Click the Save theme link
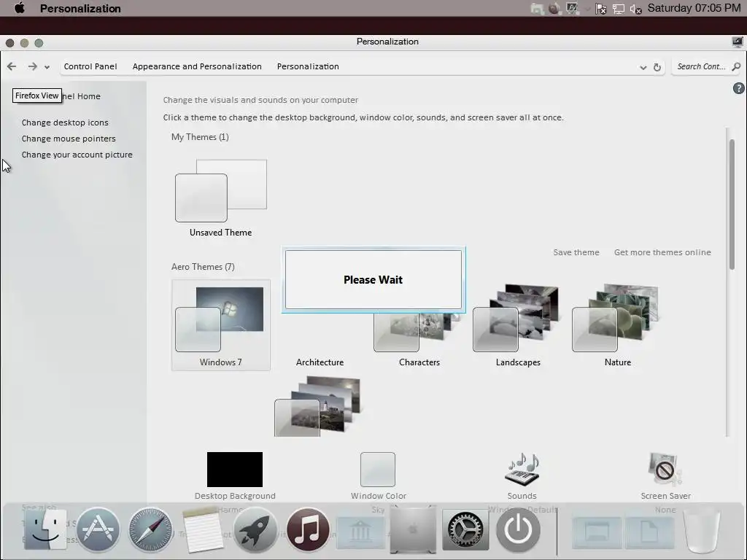Screen dimensions: 747x560 pyautogui.click(x=576, y=252)
